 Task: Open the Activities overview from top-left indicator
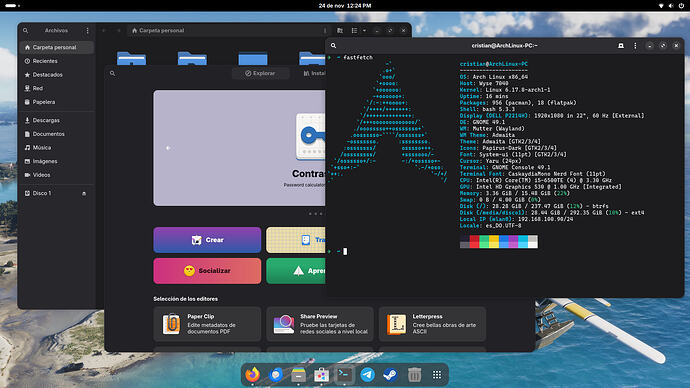(12, 6)
